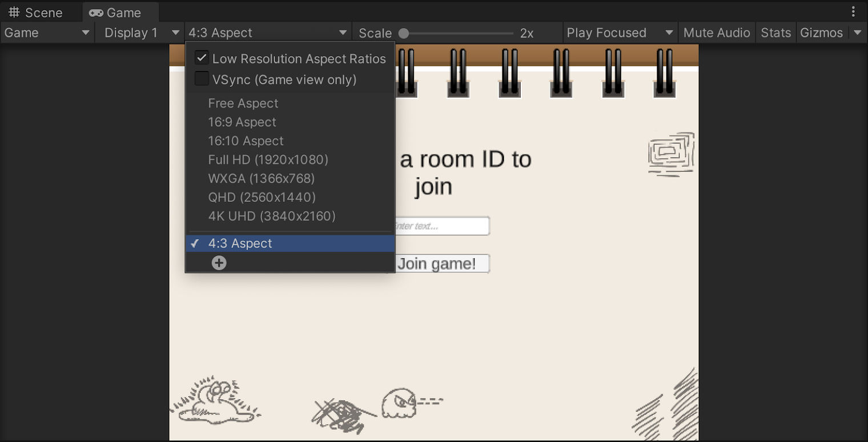Open the Play Focused dropdown
Viewport: 868px width, 442px height.
tap(620, 33)
